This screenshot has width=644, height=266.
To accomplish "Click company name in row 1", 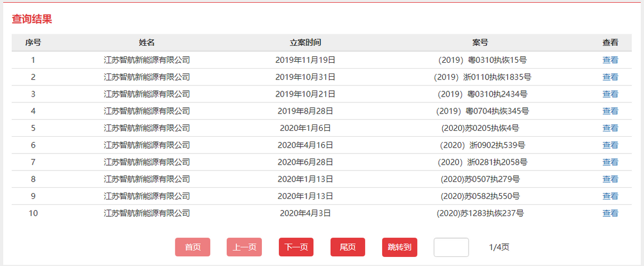I will (x=147, y=60).
